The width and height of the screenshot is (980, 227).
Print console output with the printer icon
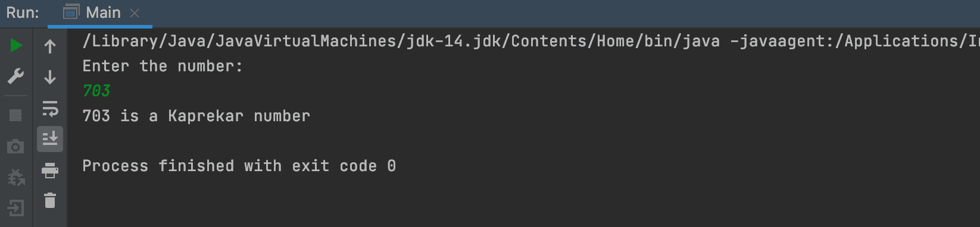[50, 171]
